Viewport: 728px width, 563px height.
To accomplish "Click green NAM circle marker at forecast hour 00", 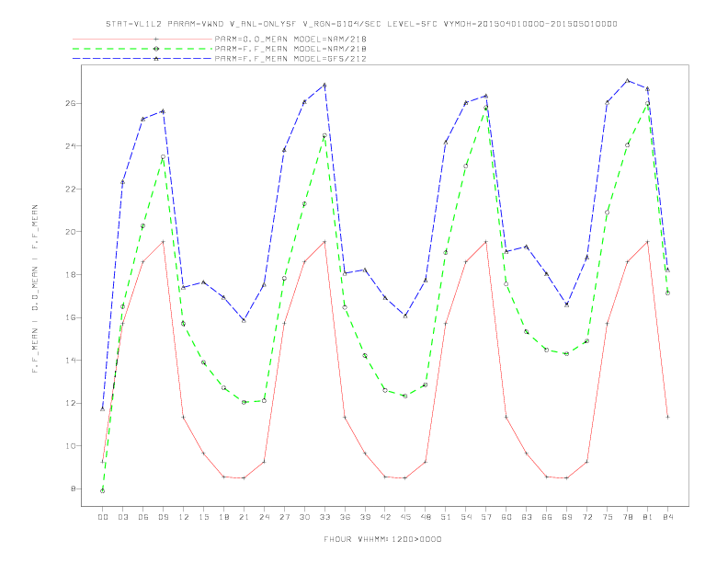I will click(x=103, y=491).
